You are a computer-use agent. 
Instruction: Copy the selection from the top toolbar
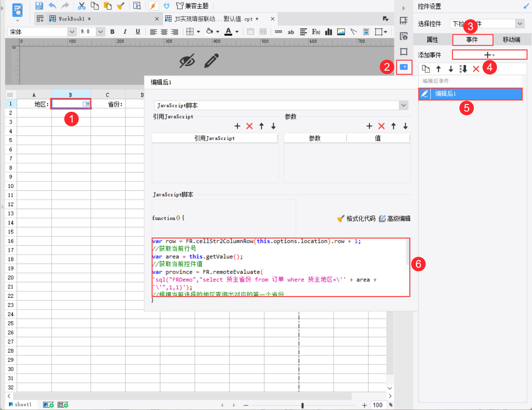pos(95,6)
